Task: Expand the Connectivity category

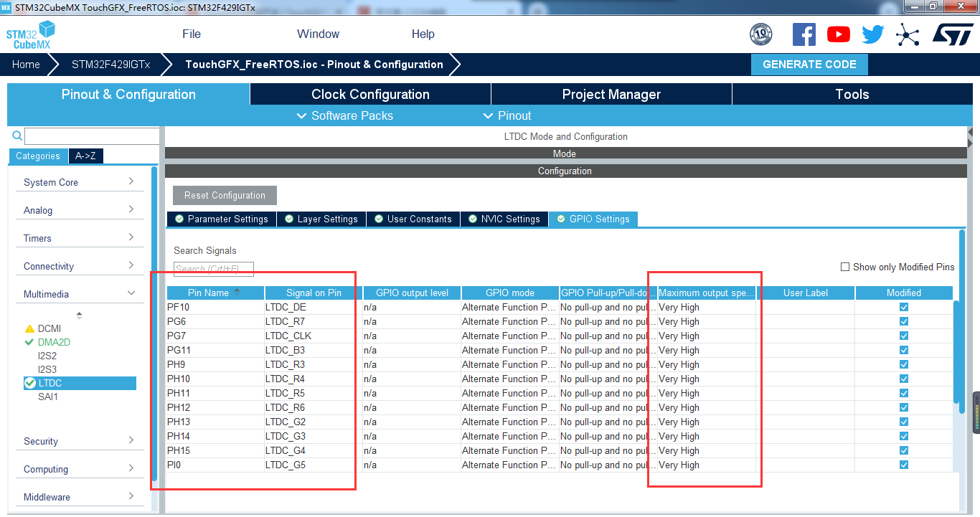Action: 79,266
